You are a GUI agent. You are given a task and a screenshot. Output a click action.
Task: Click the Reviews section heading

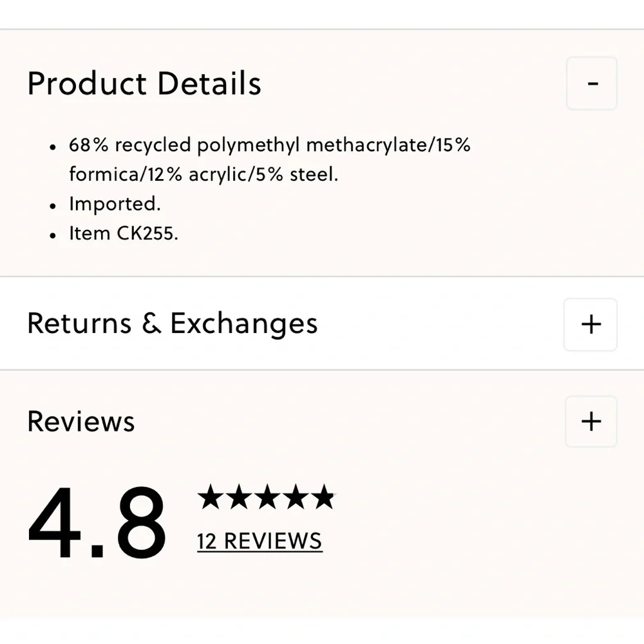(x=81, y=422)
